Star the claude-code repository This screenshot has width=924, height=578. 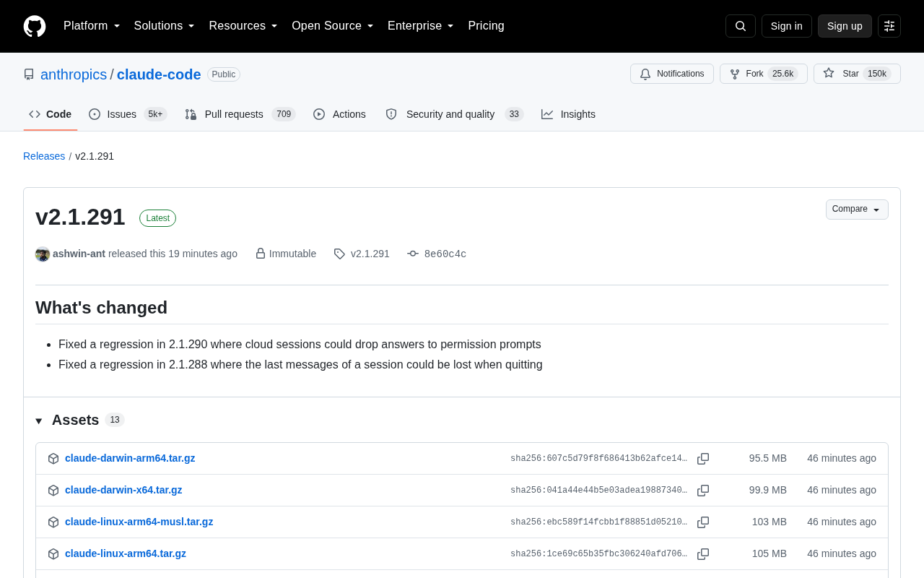point(857,74)
